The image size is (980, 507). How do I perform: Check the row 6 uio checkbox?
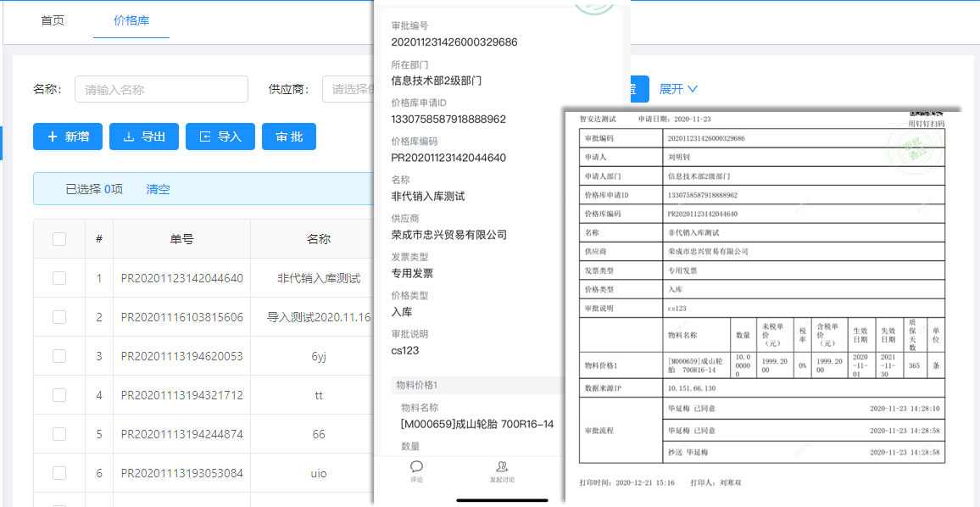coord(59,473)
